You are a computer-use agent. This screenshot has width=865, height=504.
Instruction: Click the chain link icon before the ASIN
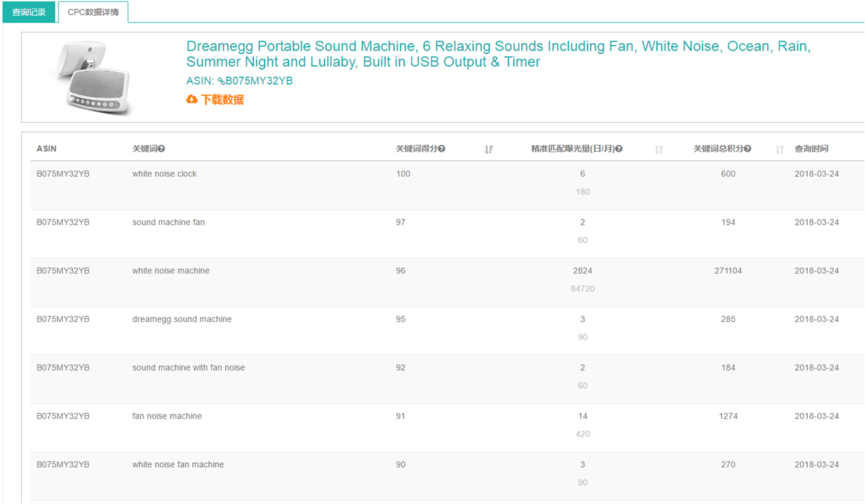point(221,82)
